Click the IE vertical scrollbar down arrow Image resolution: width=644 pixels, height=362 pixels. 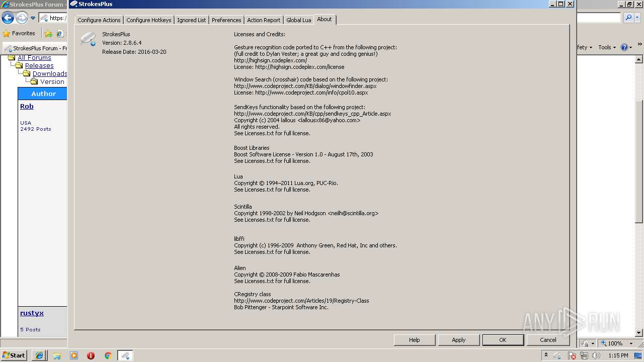point(639,332)
